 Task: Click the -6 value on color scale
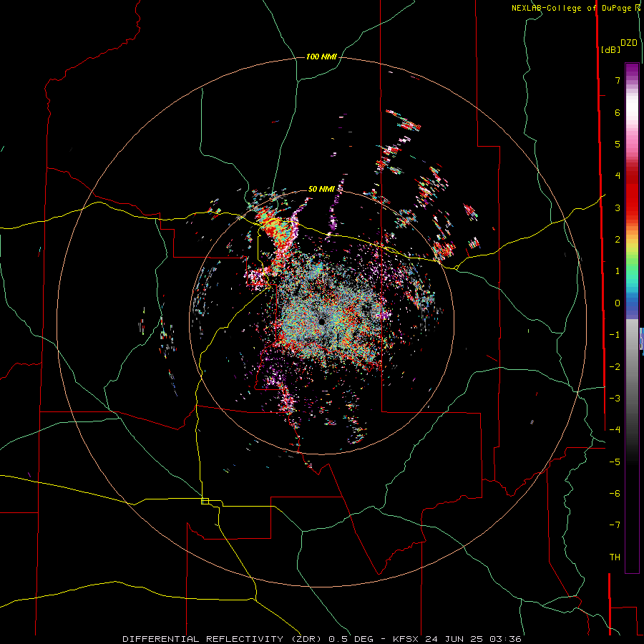tap(615, 494)
